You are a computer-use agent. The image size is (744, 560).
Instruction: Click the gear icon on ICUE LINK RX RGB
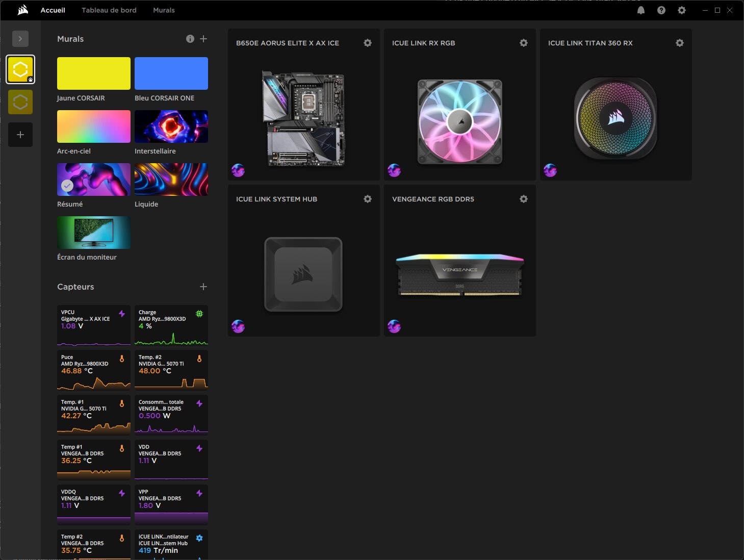[x=523, y=43]
